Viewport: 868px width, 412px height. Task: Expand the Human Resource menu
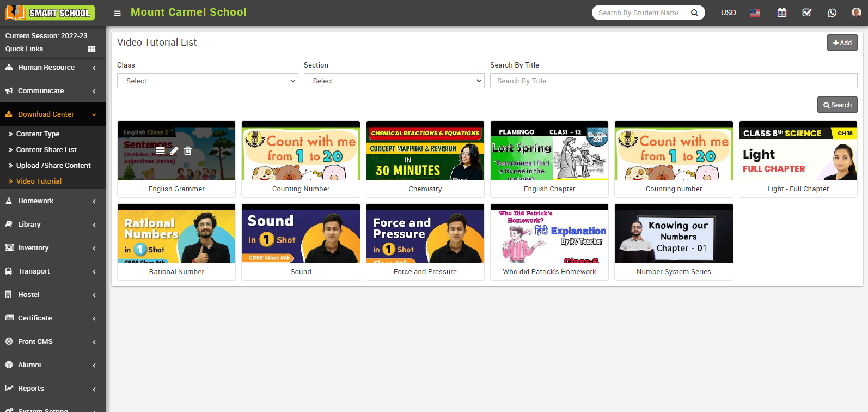pyautogui.click(x=53, y=68)
